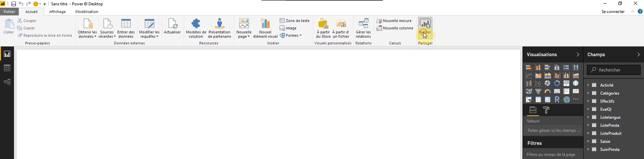
Task: Select the clustered bar chart visual
Action: [x=547, y=67]
